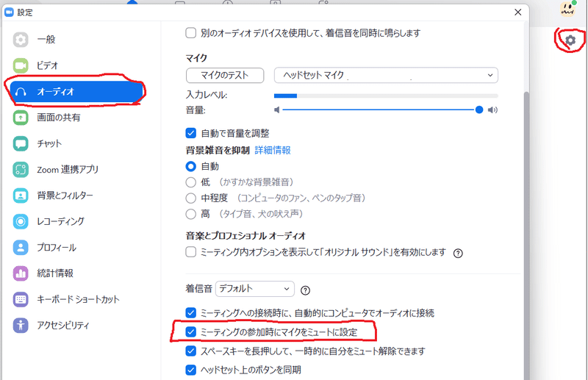588x380 pixels.
Task: Click the low-volume speaker icon by 音量 slider
Action: pos(277,110)
